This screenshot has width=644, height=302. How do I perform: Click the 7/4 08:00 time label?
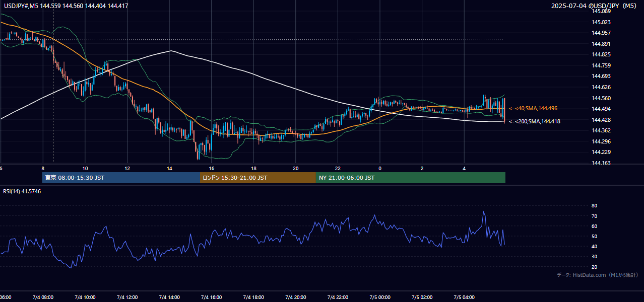coord(42,297)
